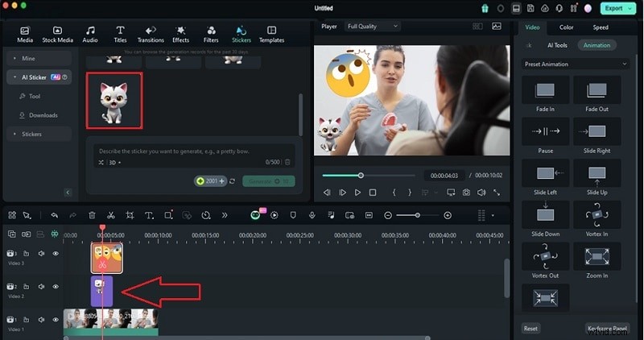644x340 pixels.
Task: Open the Full Quality dropdown
Action: click(373, 27)
